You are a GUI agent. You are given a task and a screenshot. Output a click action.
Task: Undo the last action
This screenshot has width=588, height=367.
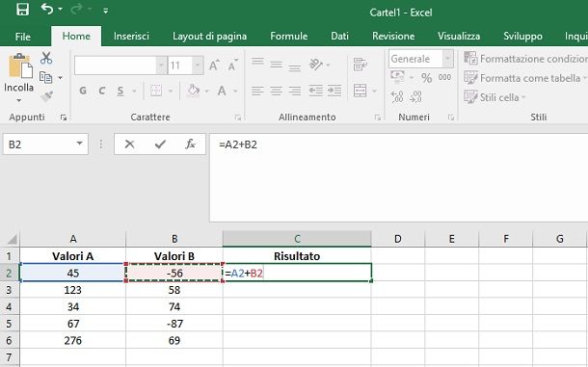(x=47, y=9)
